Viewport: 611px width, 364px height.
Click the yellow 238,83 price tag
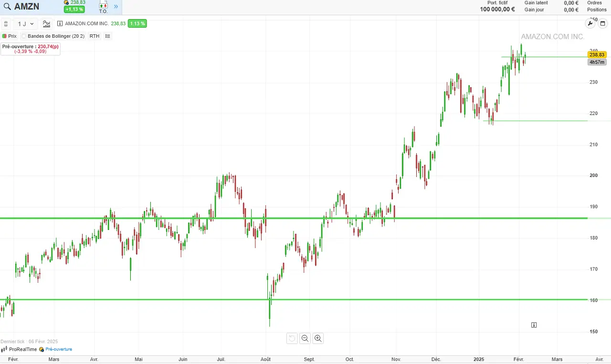597,55
